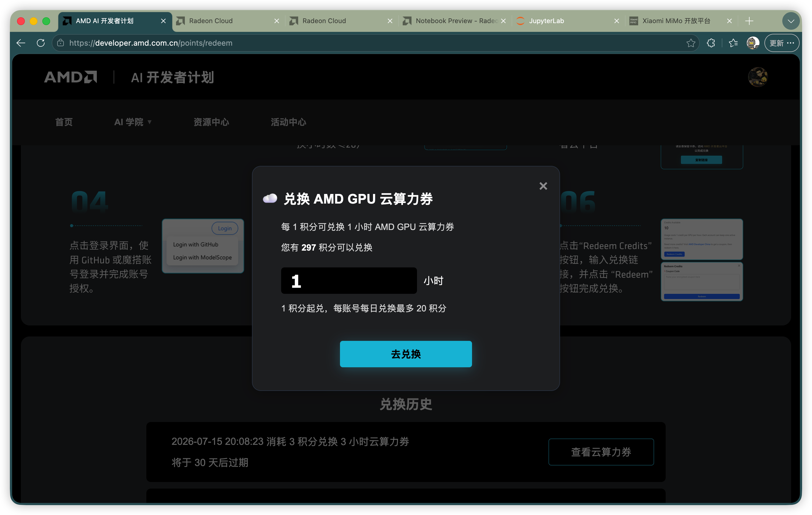
Task: Go to 首页 in navigation
Action: 64,122
